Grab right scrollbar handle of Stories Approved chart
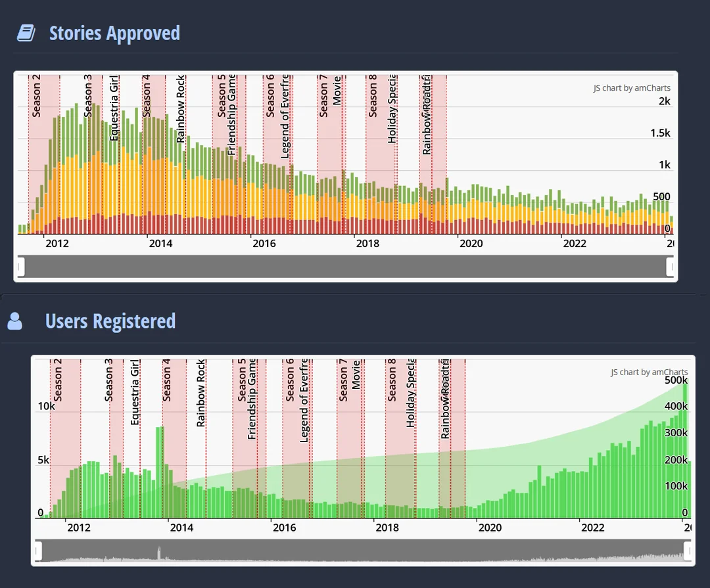Image resolution: width=710 pixels, height=588 pixels. click(x=670, y=266)
